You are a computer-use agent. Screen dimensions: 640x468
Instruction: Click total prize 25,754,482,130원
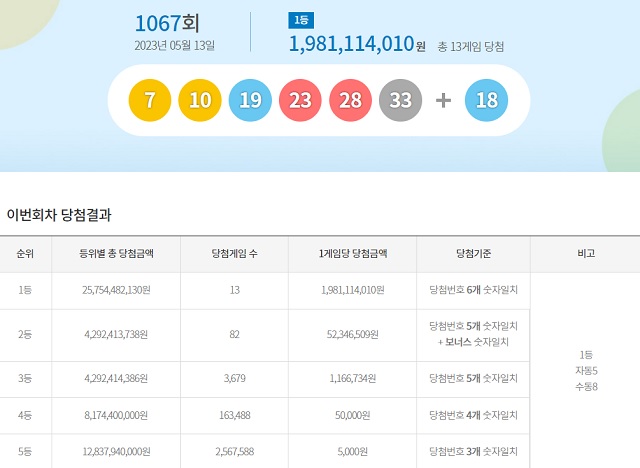click(x=116, y=290)
